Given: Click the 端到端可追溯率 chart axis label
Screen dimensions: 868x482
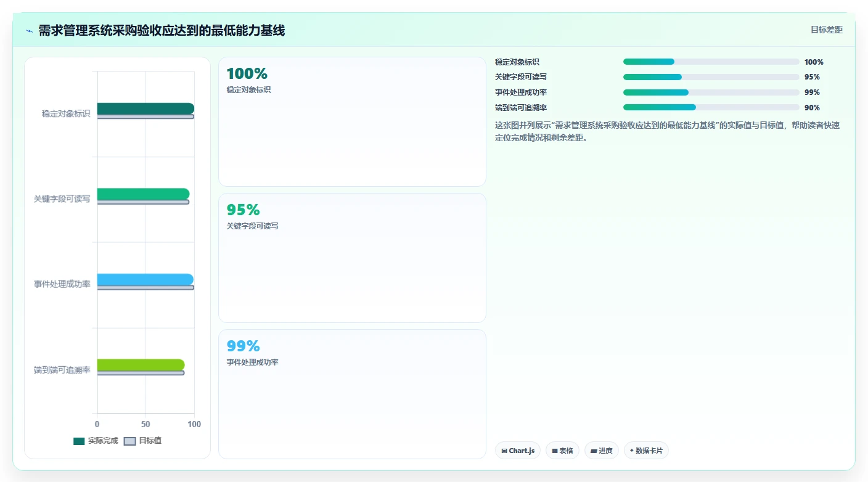Looking at the screenshot, I should [x=62, y=370].
